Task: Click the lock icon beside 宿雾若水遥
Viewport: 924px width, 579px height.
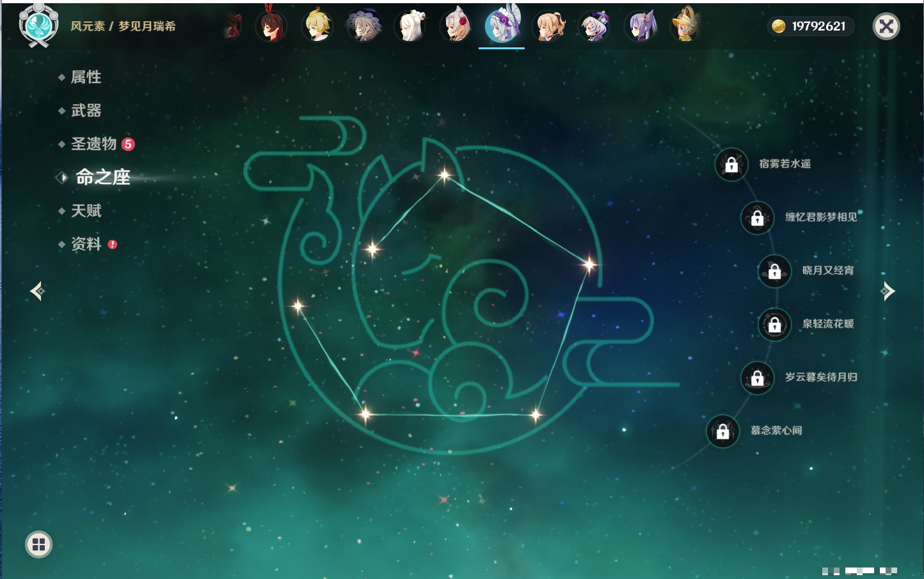Action: coord(731,164)
